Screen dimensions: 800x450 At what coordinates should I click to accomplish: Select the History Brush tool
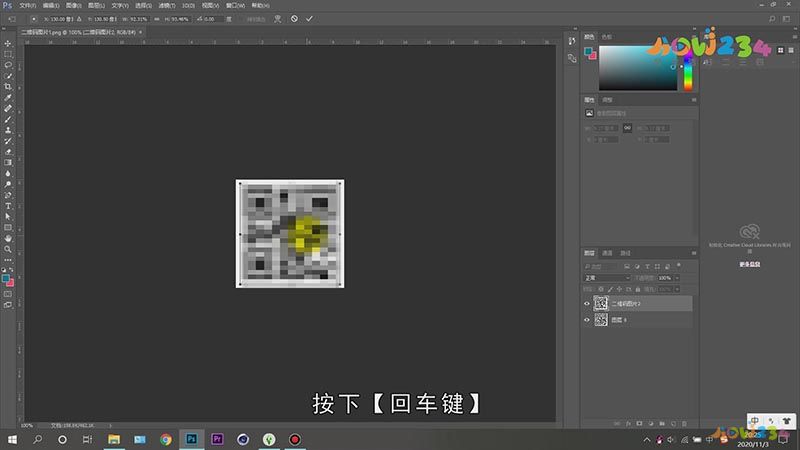pyautogui.click(x=8, y=141)
